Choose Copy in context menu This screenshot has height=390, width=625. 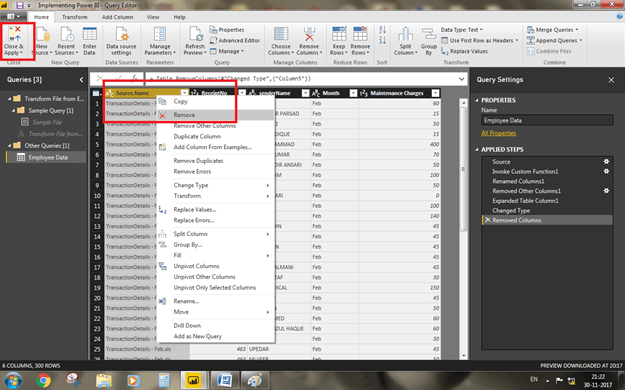pyautogui.click(x=216, y=101)
